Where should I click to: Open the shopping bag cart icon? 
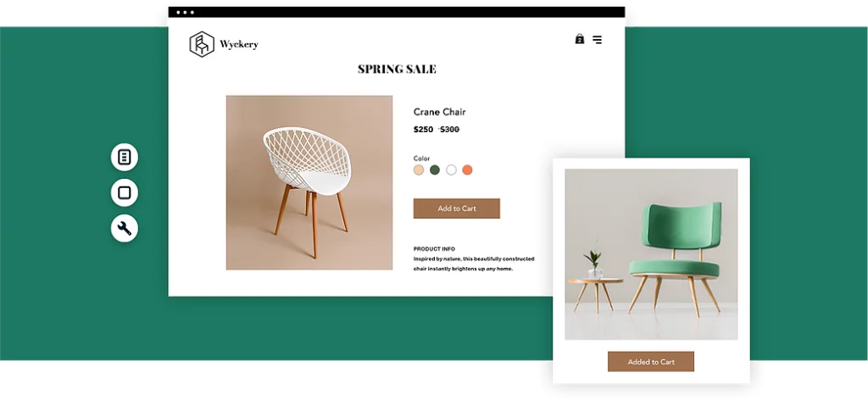pyautogui.click(x=580, y=39)
